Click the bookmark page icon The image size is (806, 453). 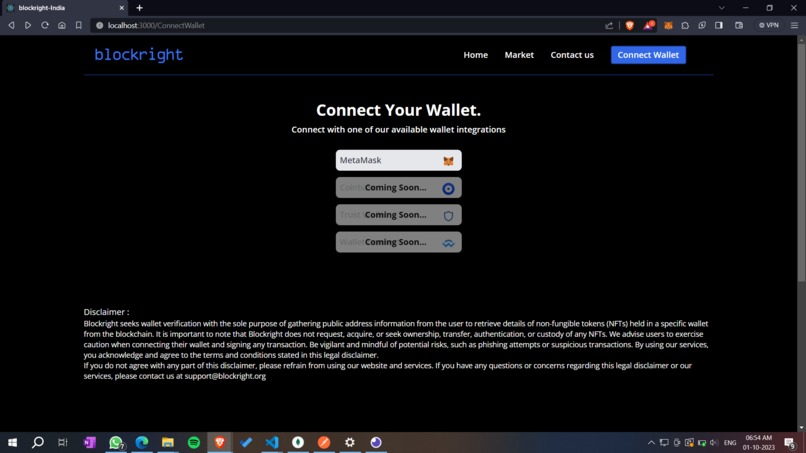coord(79,25)
